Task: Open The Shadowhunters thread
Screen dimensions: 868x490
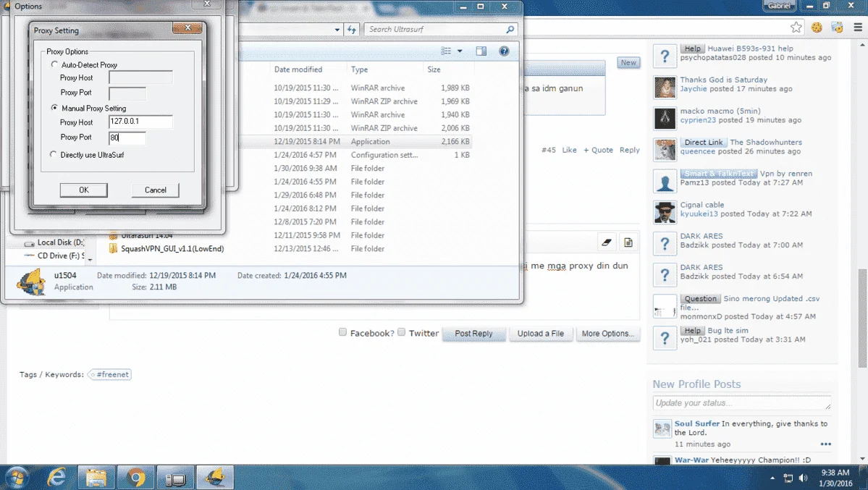Action: coord(766,143)
